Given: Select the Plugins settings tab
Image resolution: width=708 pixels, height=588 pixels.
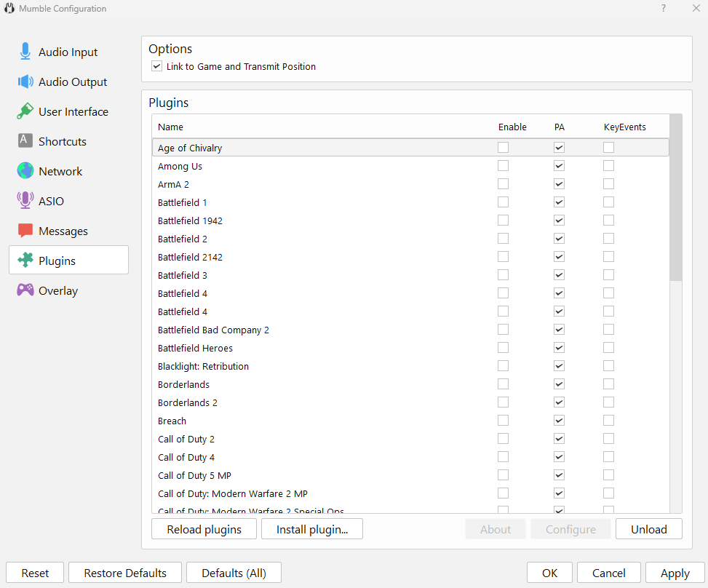Looking at the screenshot, I should point(68,261).
